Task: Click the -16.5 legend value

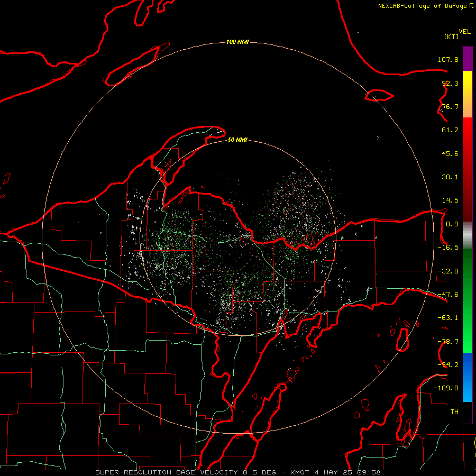Action: pos(448,248)
